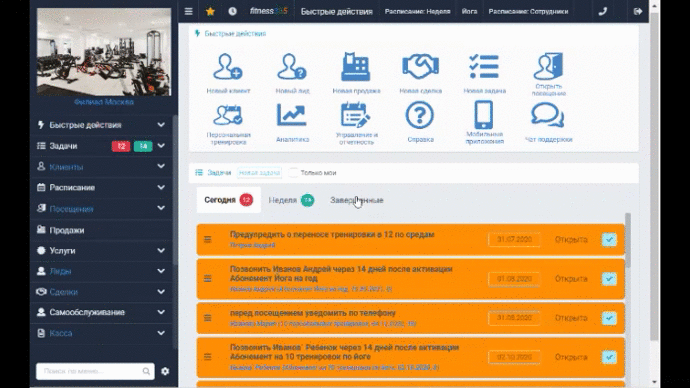Tick checkbox for Иванов Ребенок task
690x388 pixels.
(x=609, y=357)
